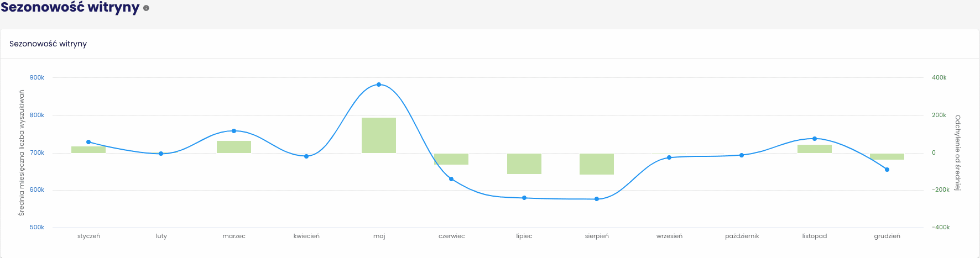Click the wrzesień line data point
The width and height of the screenshot is (980, 258).
tap(669, 157)
